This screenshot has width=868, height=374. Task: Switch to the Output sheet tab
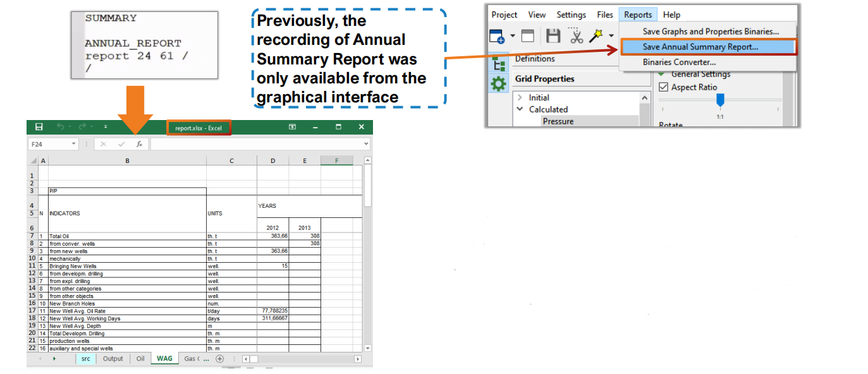113,359
